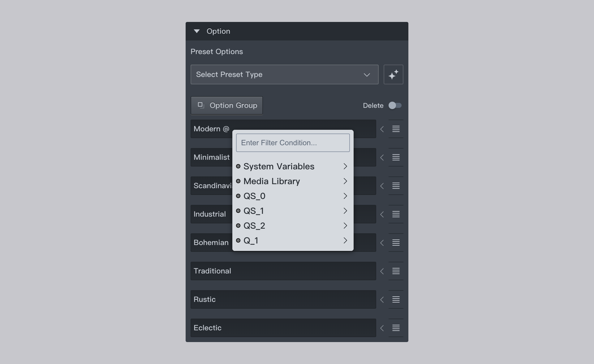This screenshot has width=594, height=364.
Task: Click the chevron arrow of System Variables
Action: pos(345,166)
